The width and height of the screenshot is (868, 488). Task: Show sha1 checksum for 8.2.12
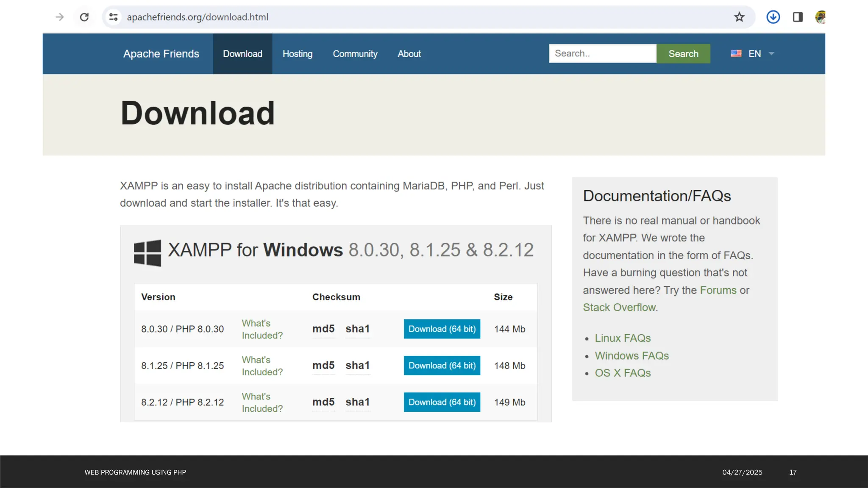(358, 402)
